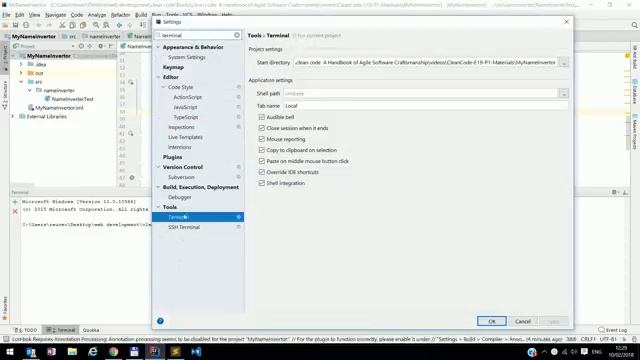The width and height of the screenshot is (640, 360).
Task: Click the Undo arrow in toolbar
Action: click(x=39, y=25)
